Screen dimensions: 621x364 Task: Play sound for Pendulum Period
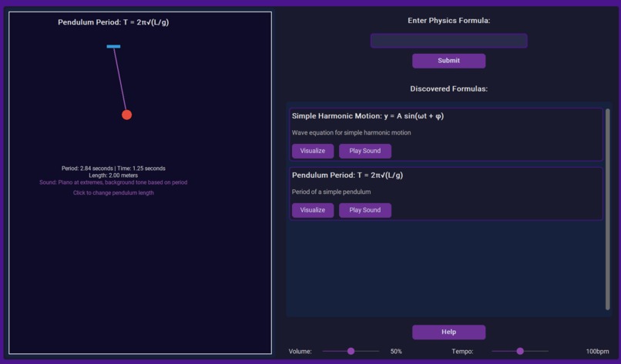tap(364, 210)
